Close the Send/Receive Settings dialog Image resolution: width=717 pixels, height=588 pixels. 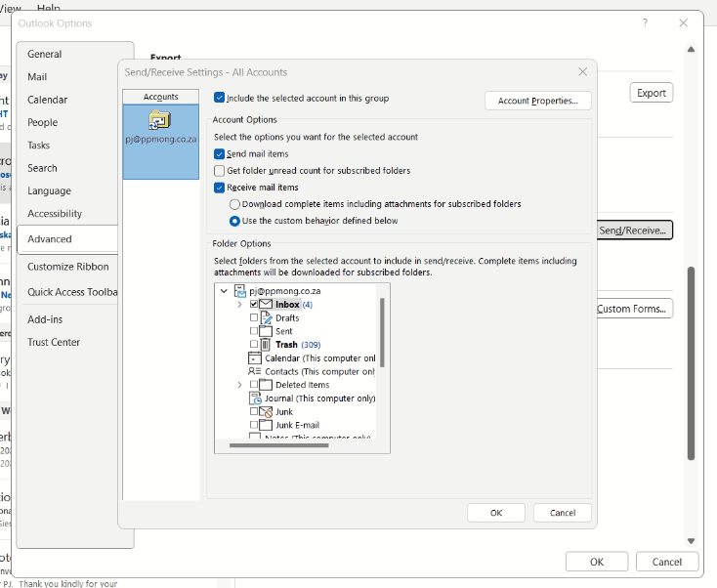(582, 71)
